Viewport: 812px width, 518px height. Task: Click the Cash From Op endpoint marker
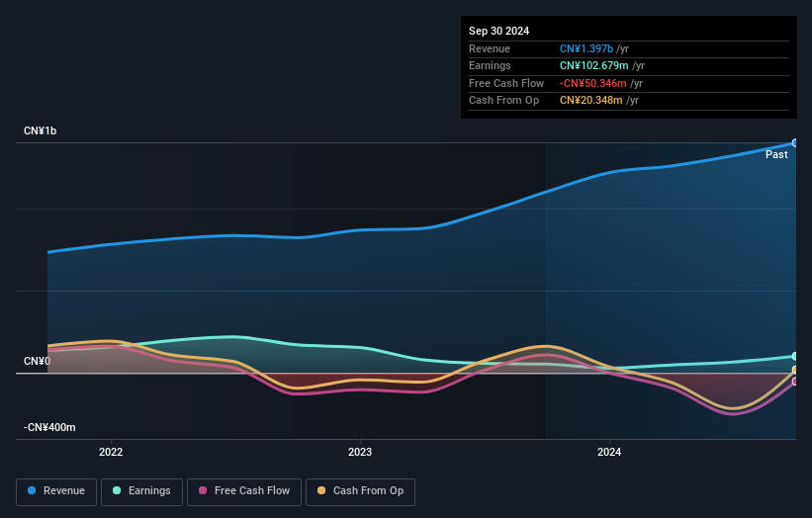(795, 370)
